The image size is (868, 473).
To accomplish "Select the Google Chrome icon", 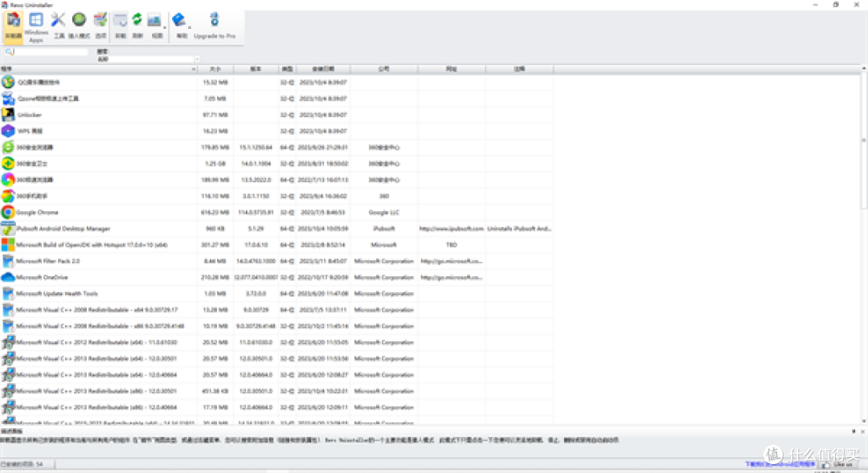I will click(x=8, y=212).
